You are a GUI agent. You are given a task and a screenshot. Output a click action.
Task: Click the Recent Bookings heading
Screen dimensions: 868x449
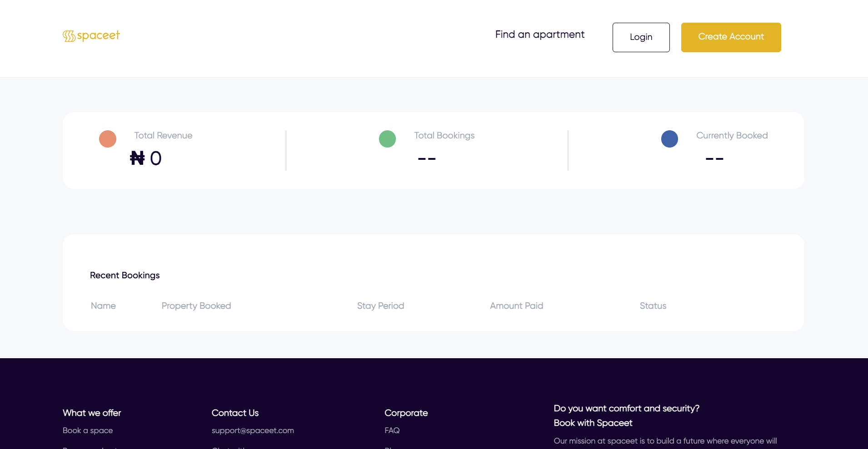[125, 276]
